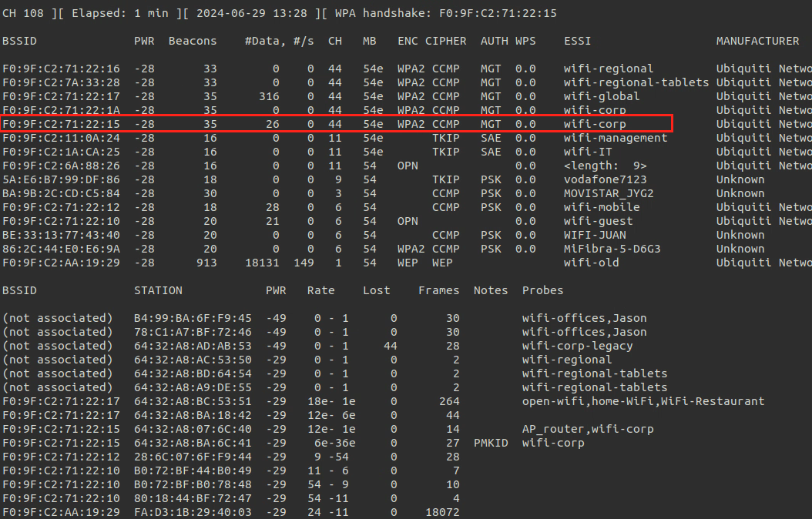Select the wifi-corp-legacy probe entry
Viewport: 812px width, 519px height.
pyautogui.click(x=577, y=346)
